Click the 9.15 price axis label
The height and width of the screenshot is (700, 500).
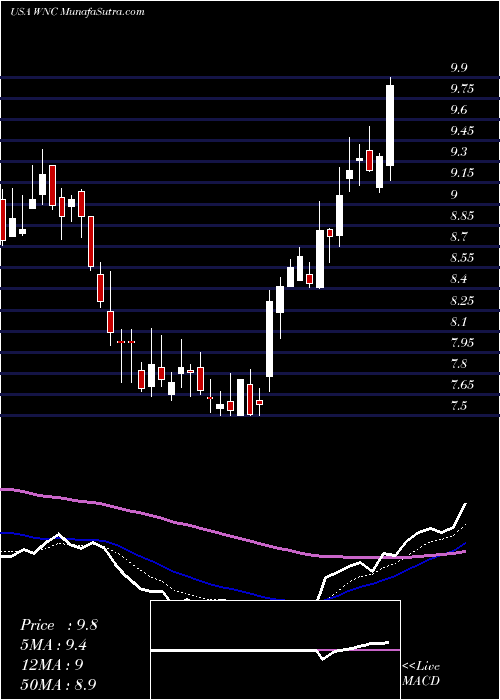(x=462, y=173)
